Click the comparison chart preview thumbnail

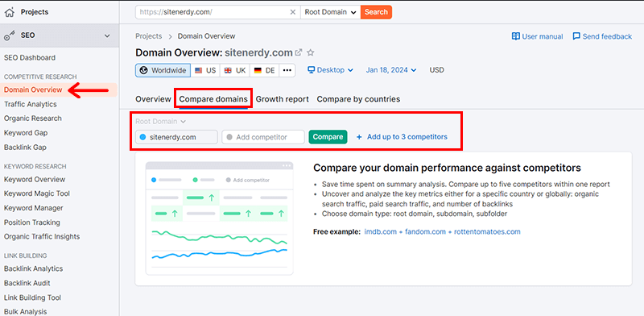point(219,218)
